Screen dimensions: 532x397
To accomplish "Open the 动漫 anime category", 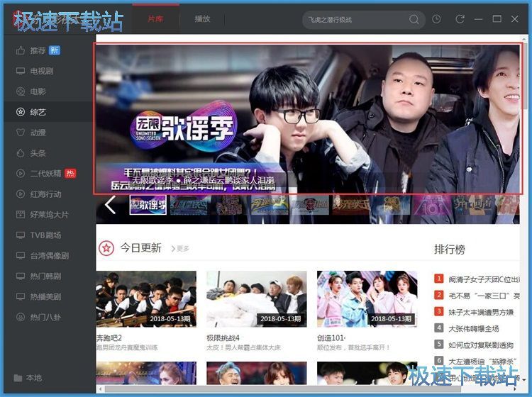I will coord(31,133).
